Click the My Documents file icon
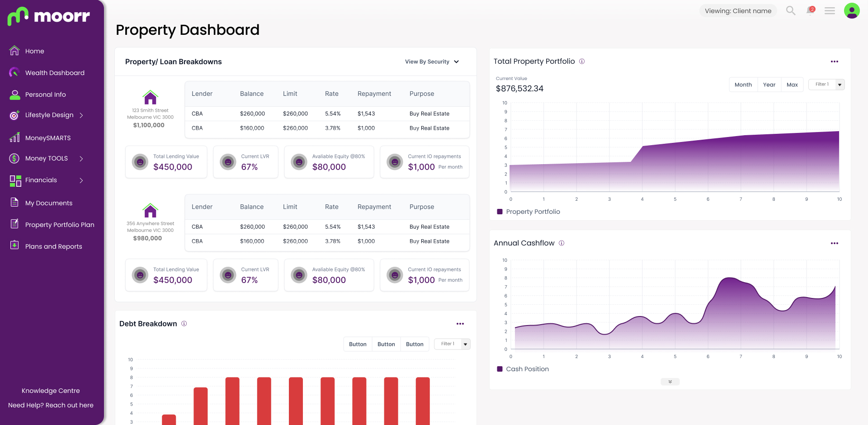868x425 pixels. (14, 203)
